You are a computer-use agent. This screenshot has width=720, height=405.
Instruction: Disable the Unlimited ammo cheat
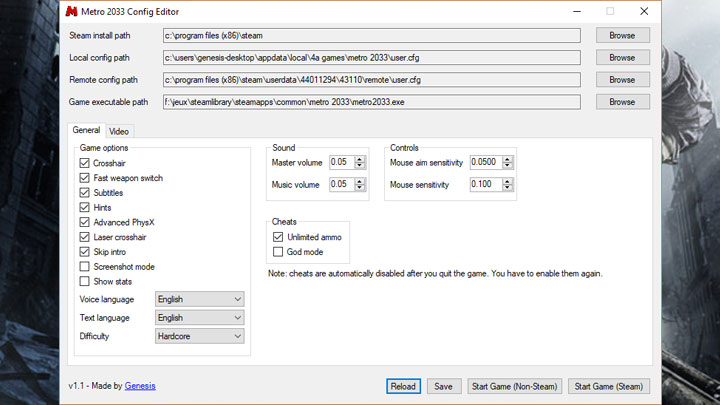[278, 237]
